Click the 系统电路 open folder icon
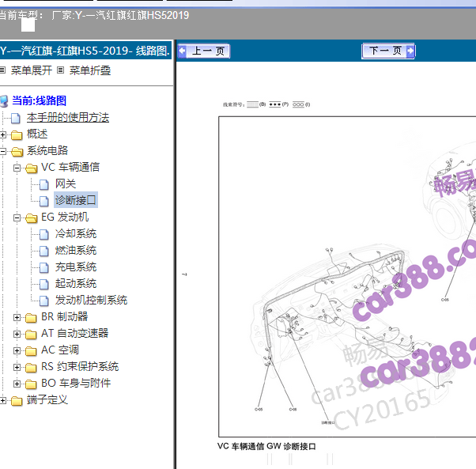476x469 pixels. coord(17,152)
